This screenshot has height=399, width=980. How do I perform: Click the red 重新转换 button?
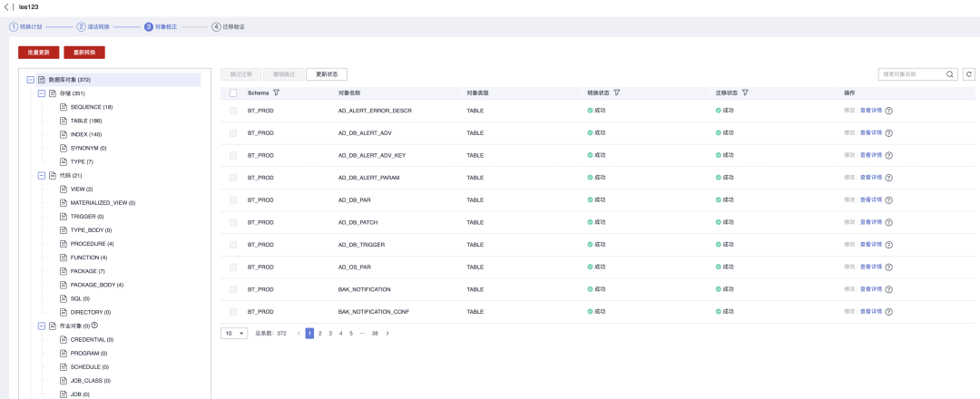[84, 53]
